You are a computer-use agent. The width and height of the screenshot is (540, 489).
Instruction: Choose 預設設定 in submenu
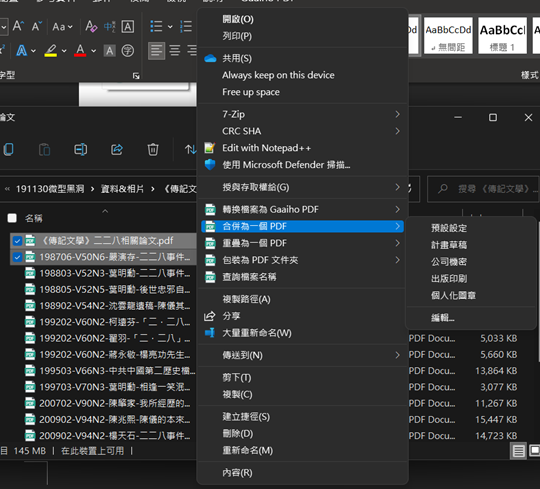tap(471, 228)
